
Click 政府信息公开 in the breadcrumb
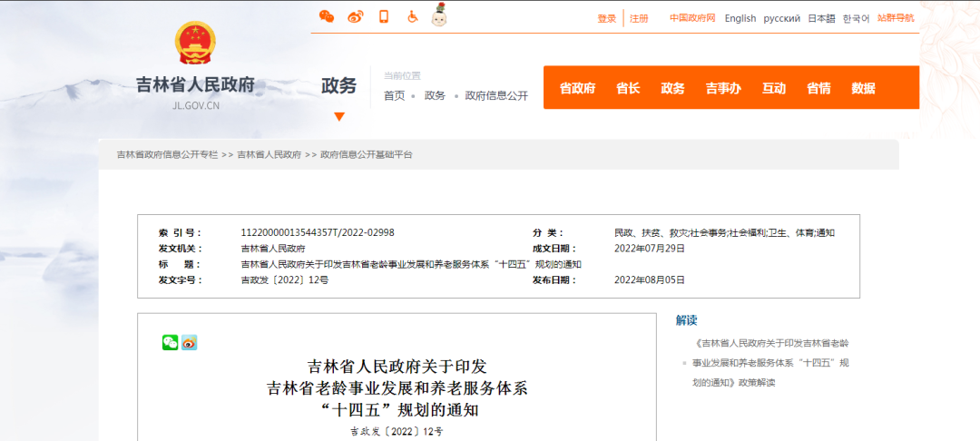pyautogui.click(x=496, y=95)
